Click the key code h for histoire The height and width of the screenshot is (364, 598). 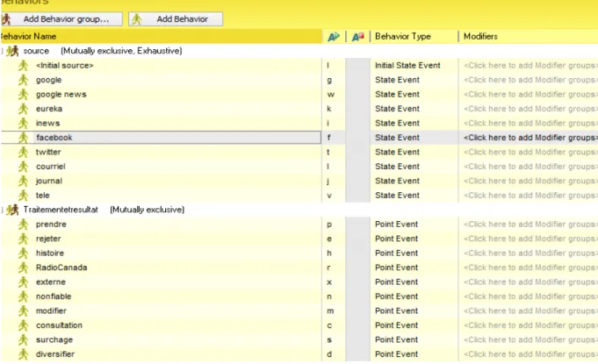(329, 253)
